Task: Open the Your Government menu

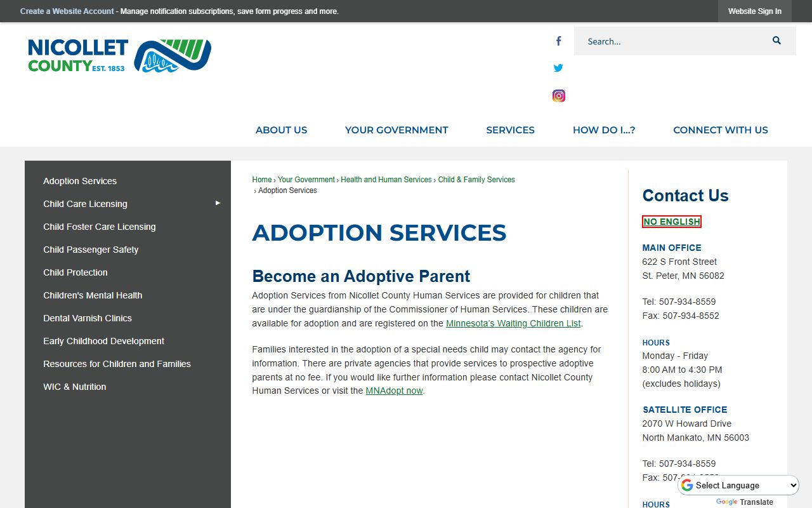Action: coord(396,130)
